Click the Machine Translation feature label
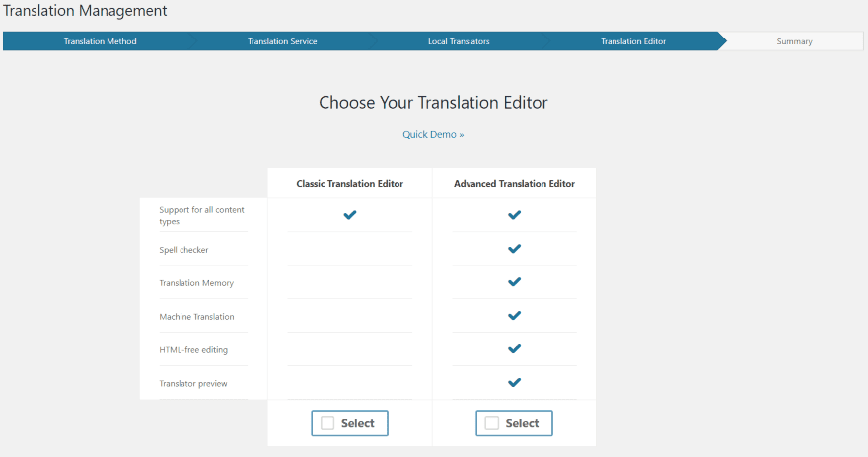This screenshot has width=868, height=457. (x=196, y=317)
